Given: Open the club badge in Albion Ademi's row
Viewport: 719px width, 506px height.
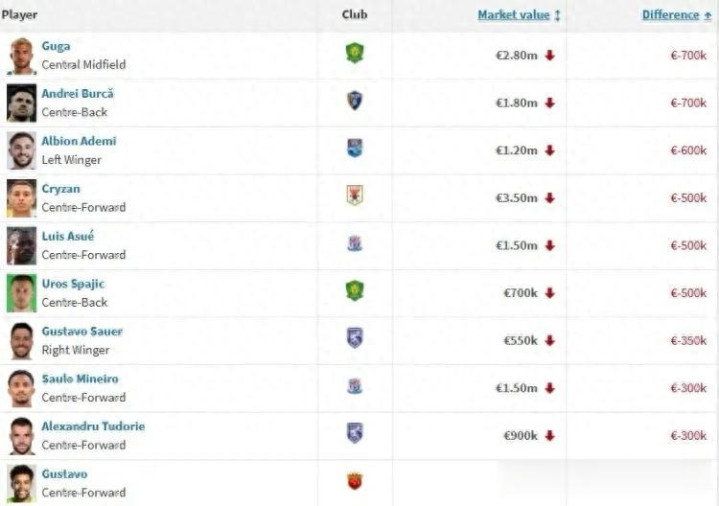Looking at the screenshot, I should pyautogui.click(x=354, y=149).
